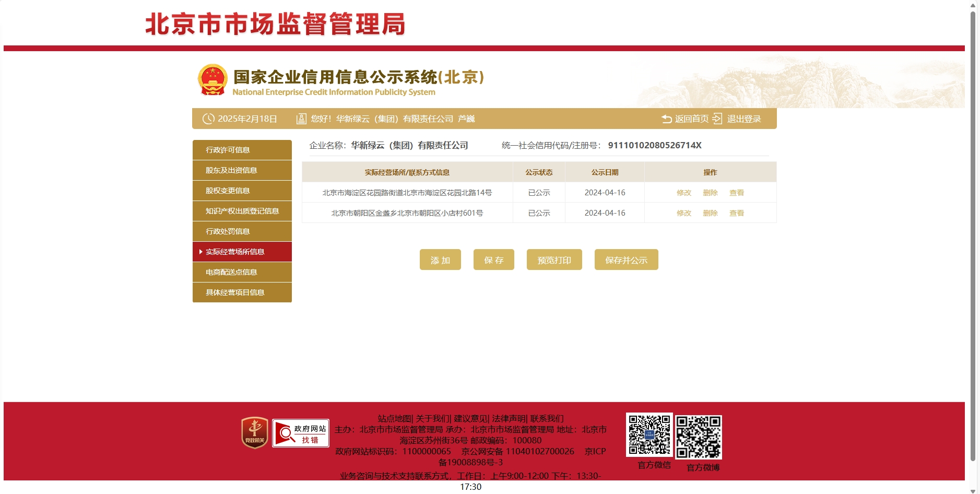Click 退出登录 link

pyautogui.click(x=744, y=119)
